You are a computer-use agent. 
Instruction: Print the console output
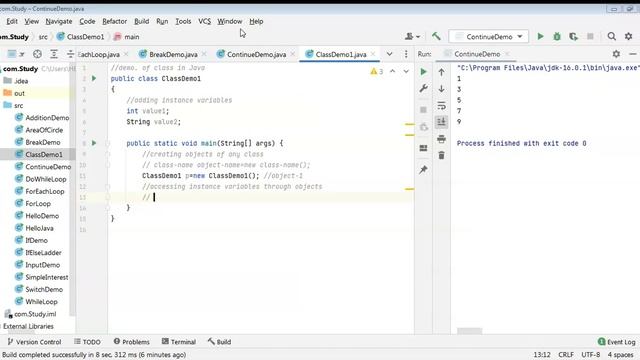point(441,139)
